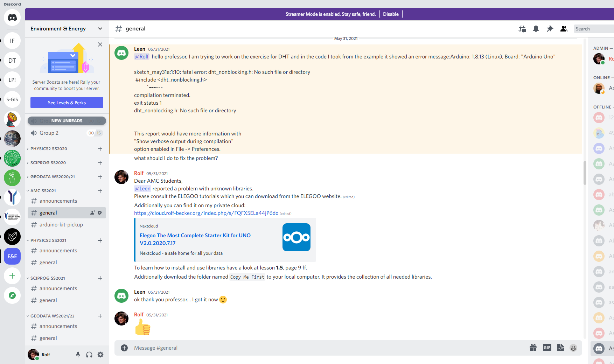This screenshot has width=614, height=364.
Task: Toggle the member list visibility
Action: pos(564,29)
